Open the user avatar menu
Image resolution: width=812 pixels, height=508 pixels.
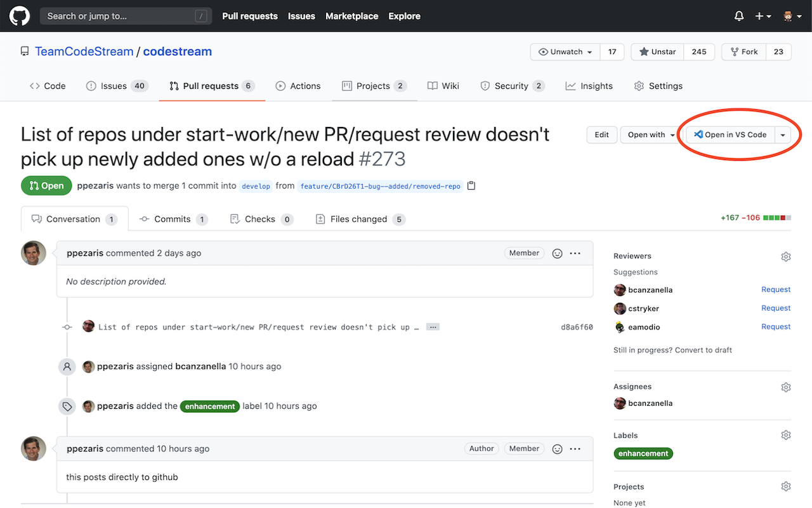pyautogui.click(x=792, y=16)
